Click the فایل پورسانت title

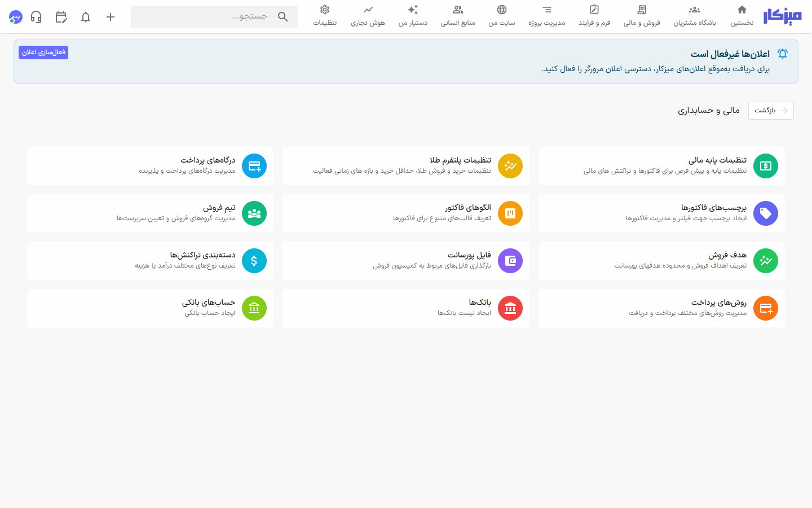[469, 255]
